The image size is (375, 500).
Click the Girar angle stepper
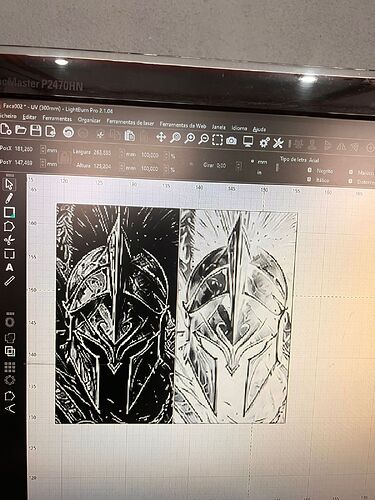pyautogui.click(x=239, y=166)
